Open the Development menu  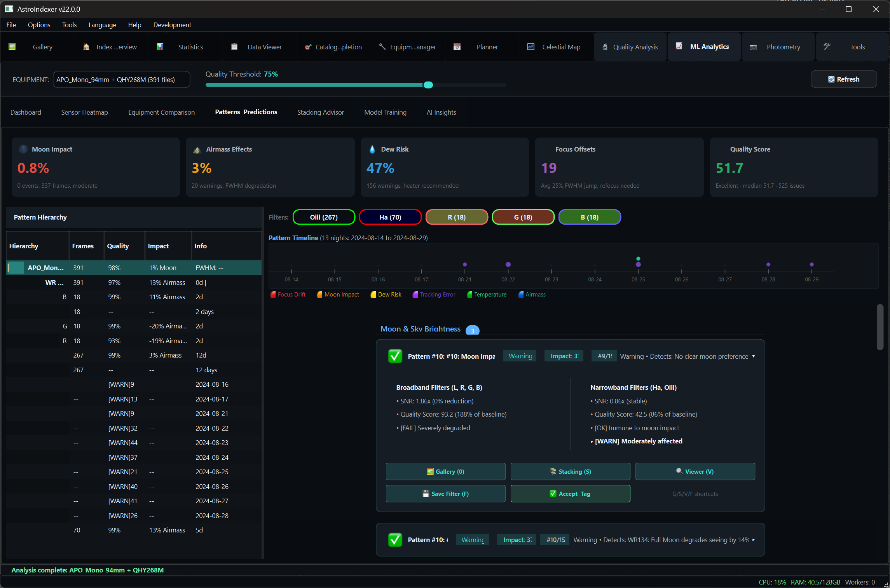click(x=172, y=25)
